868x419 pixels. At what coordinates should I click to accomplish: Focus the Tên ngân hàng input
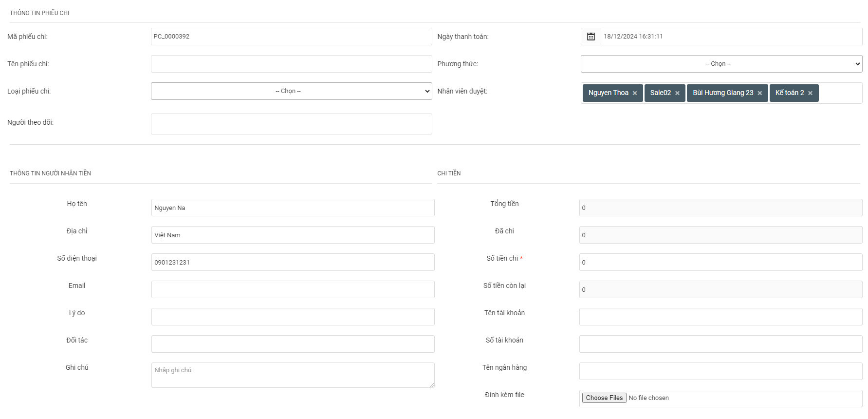coord(720,371)
